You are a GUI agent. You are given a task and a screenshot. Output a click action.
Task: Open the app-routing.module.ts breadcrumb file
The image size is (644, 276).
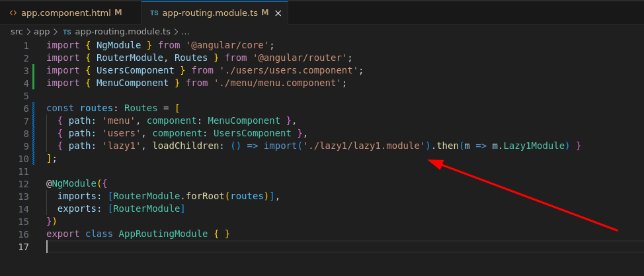click(123, 31)
